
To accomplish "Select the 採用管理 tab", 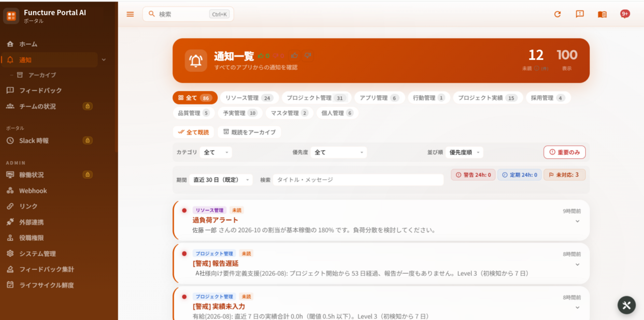I will point(548,98).
